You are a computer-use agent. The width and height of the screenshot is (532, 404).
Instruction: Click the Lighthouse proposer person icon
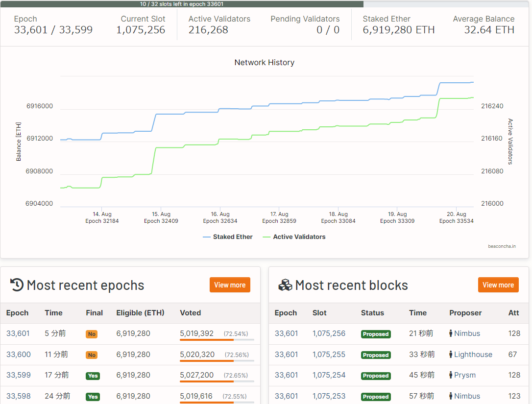point(451,355)
